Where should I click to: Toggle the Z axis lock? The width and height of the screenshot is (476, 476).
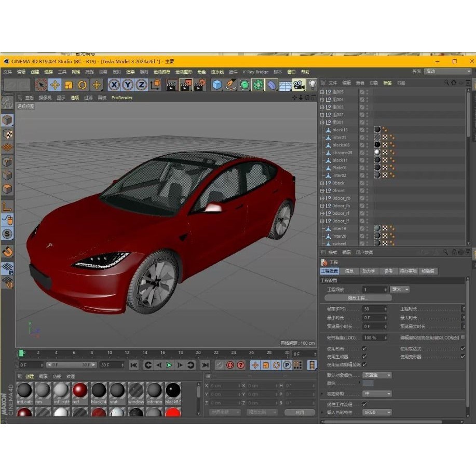pyautogui.click(x=142, y=85)
